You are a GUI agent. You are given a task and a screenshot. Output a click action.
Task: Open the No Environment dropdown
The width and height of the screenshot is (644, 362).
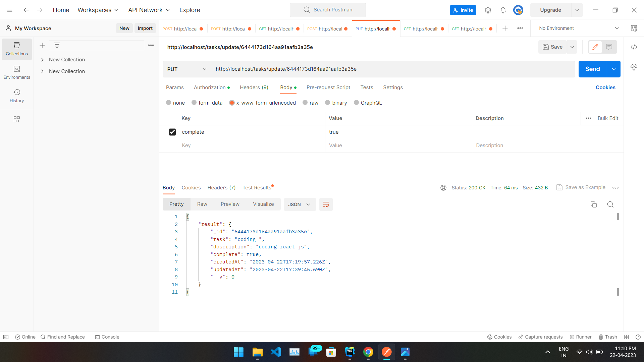pos(577,28)
